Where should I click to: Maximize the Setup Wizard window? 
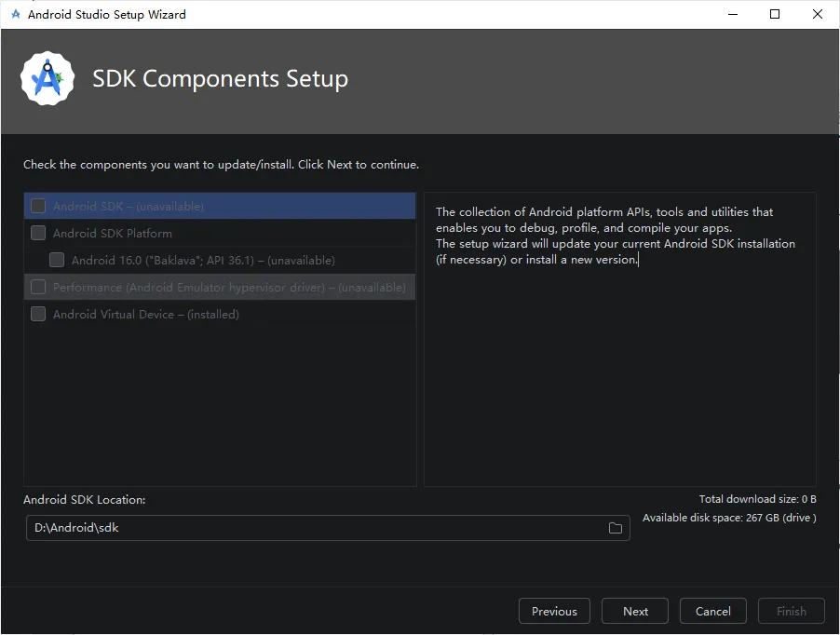coord(775,14)
